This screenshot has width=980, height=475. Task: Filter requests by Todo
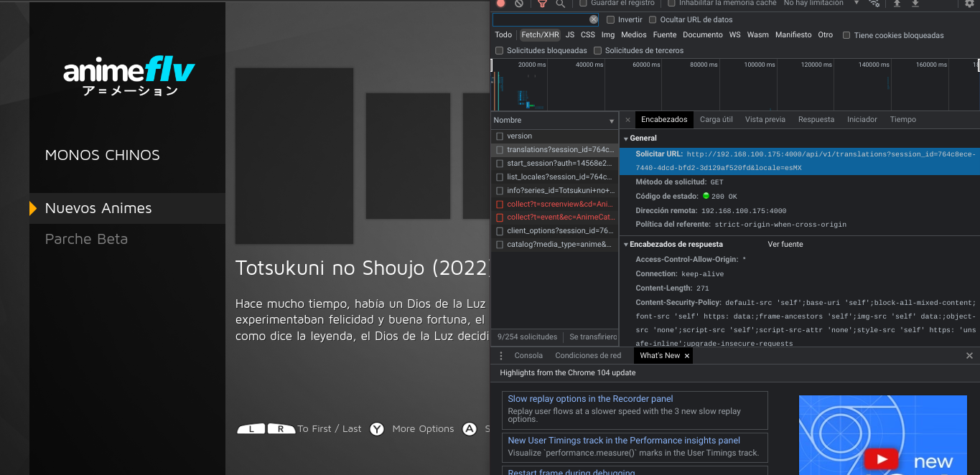[x=503, y=35]
